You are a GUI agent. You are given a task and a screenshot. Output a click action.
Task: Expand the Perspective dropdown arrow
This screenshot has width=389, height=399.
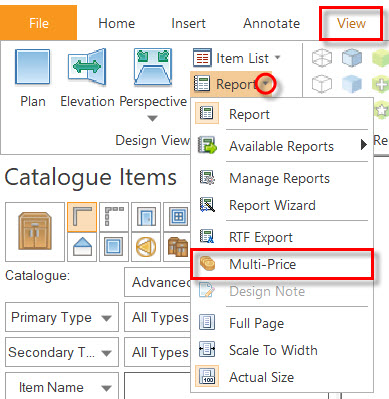pyautogui.click(x=152, y=118)
